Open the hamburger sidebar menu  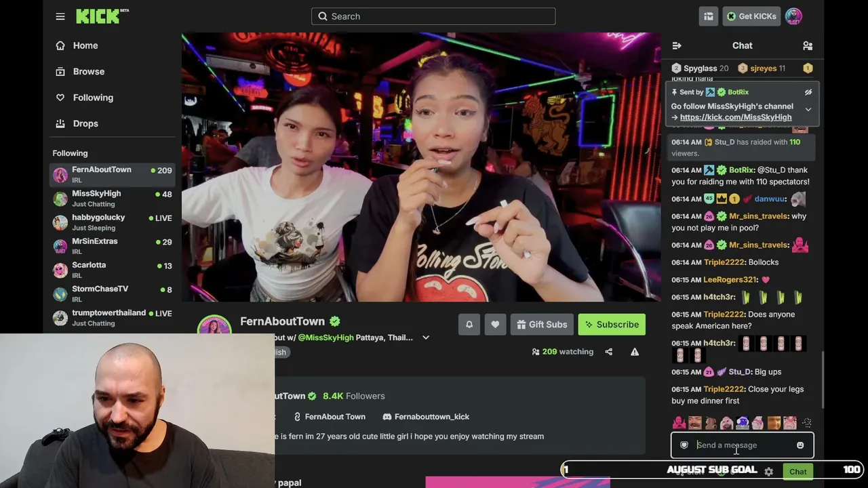pyautogui.click(x=60, y=16)
